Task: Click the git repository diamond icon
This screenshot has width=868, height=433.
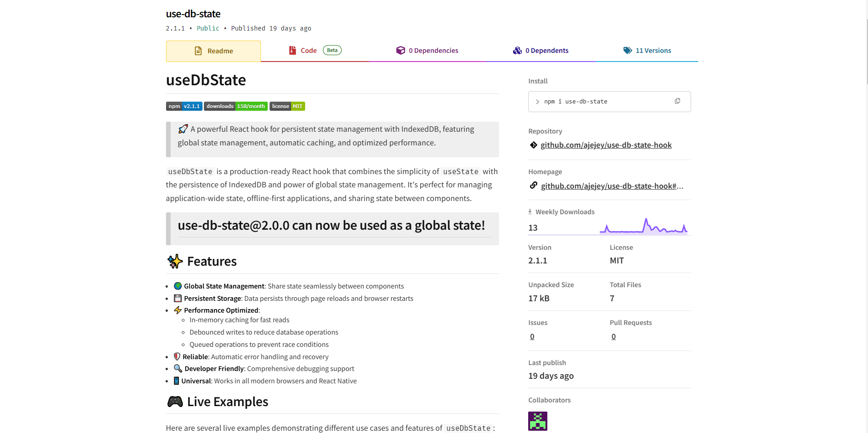Action: click(533, 145)
